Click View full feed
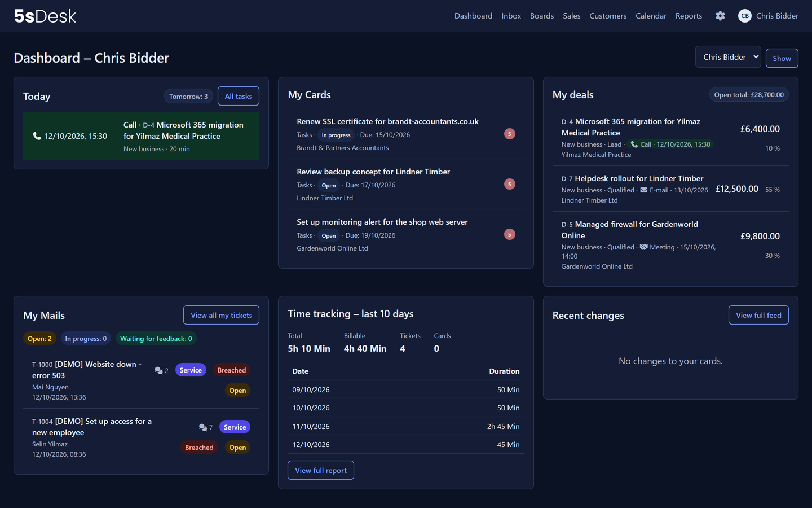 758,315
